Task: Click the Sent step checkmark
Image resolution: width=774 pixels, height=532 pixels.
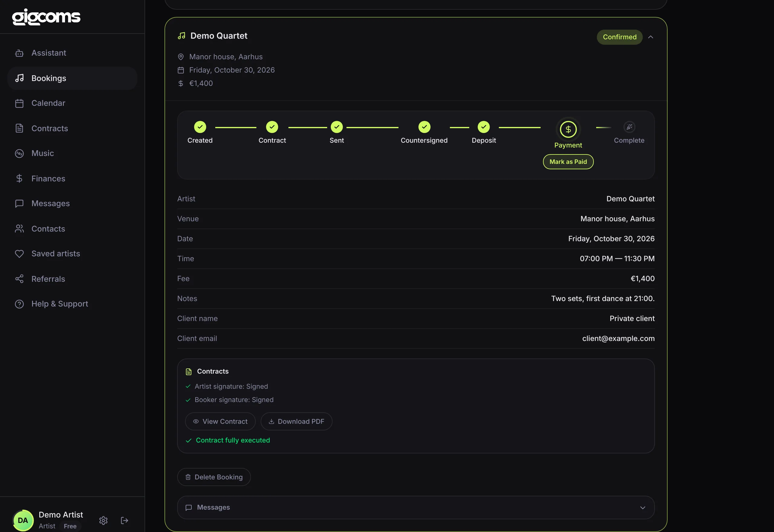Action: tap(337, 127)
